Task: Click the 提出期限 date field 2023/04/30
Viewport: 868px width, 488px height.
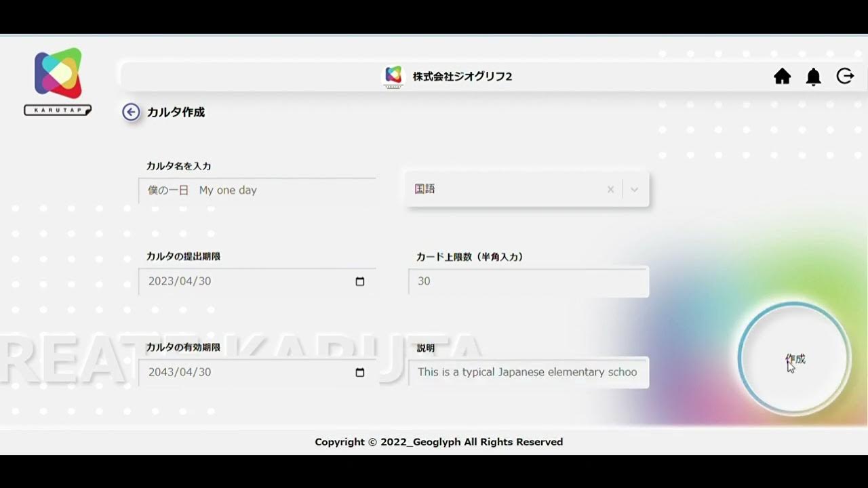Action: point(257,281)
